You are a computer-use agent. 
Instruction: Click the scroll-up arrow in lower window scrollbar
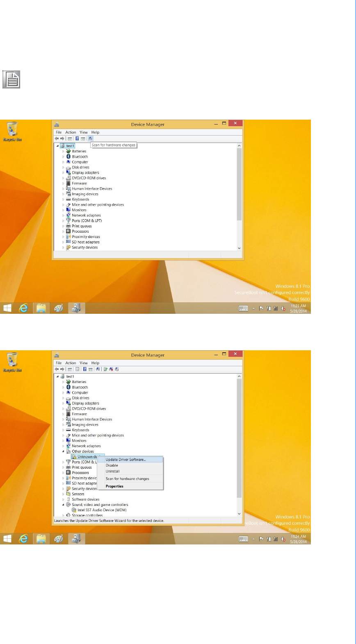(239, 376)
